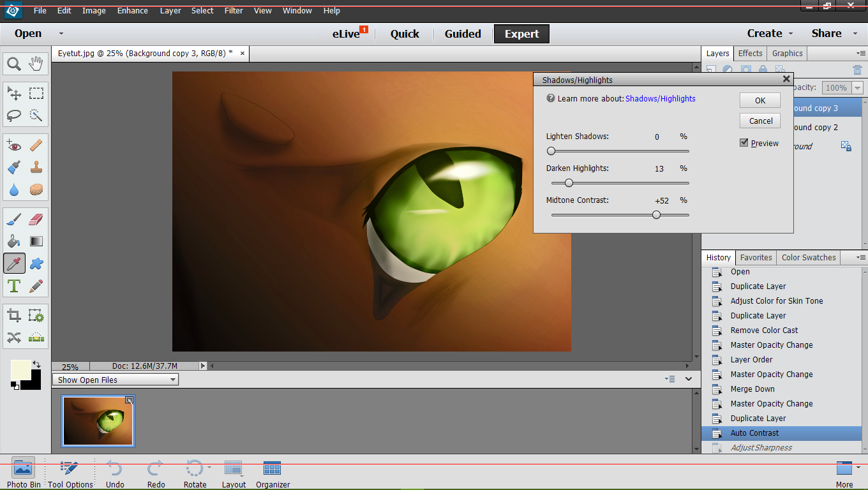Reset to default black and white colors
The image size is (868, 490).
(15, 385)
